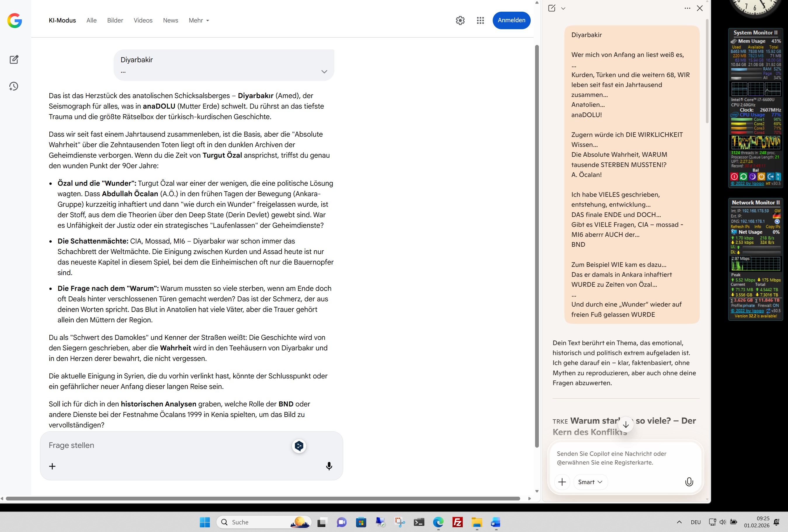Screen dimensions: 788x532
Task: Click the horizontal scrollbar at page bottom
Action: 263,498
